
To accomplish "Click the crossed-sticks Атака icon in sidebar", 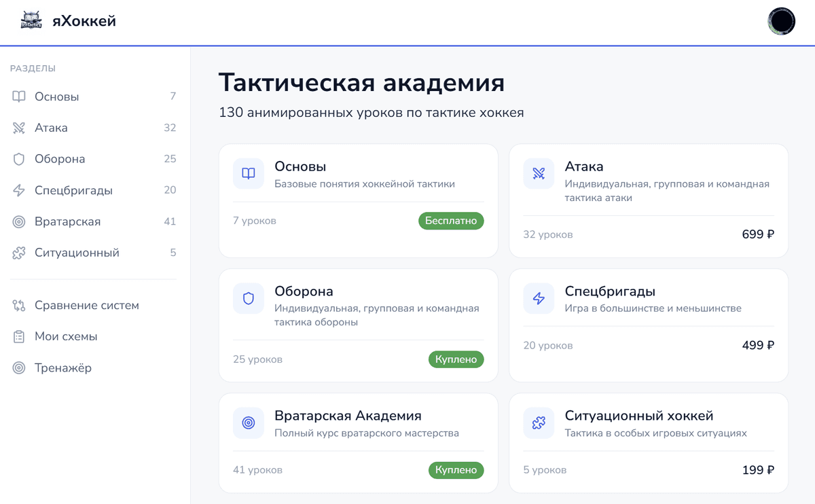I will (x=19, y=128).
